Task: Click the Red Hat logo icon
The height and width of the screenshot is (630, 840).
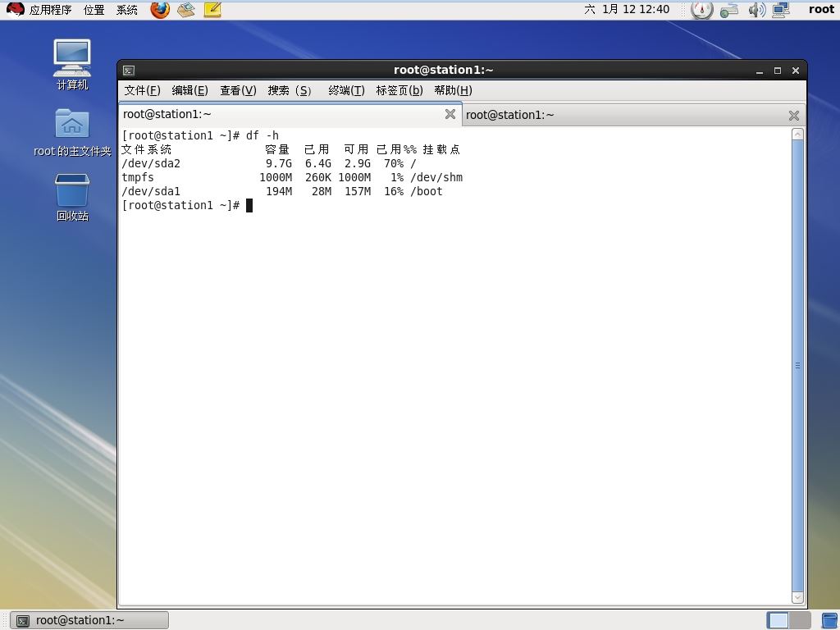Action: pyautogui.click(x=15, y=9)
